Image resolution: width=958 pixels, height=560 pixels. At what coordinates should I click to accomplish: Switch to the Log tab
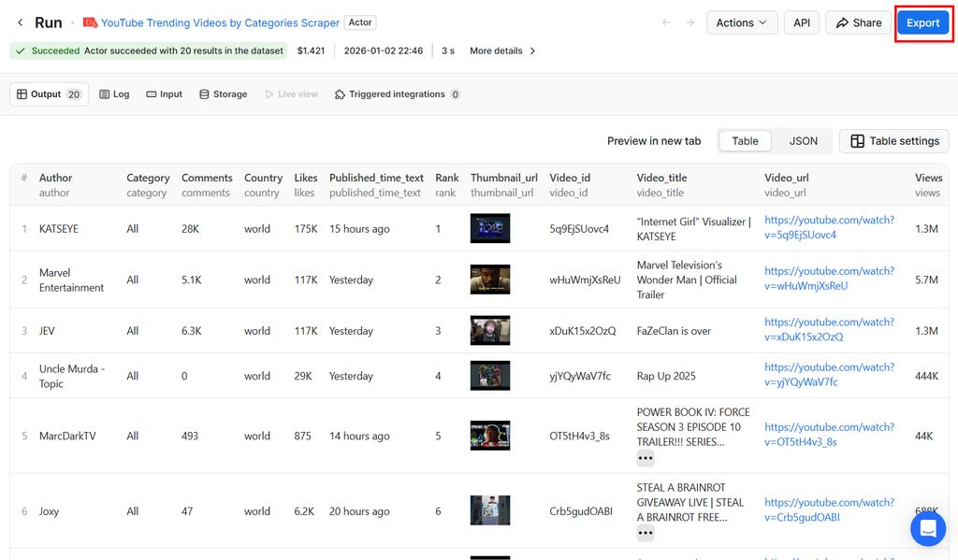pos(114,94)
